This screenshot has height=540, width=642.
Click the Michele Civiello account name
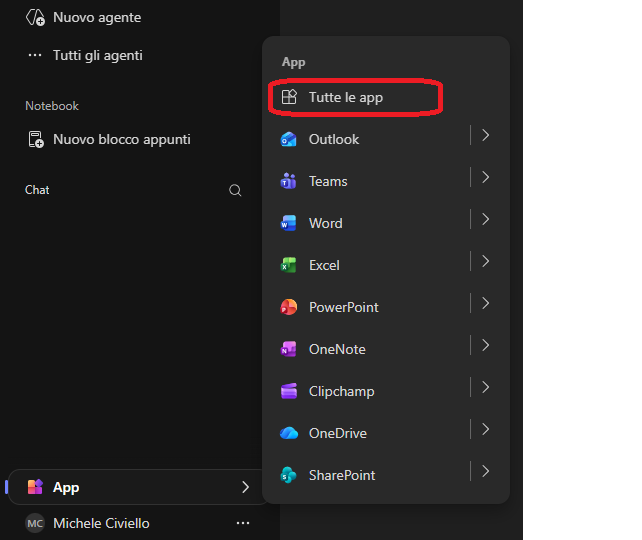(x=101, y=523)
